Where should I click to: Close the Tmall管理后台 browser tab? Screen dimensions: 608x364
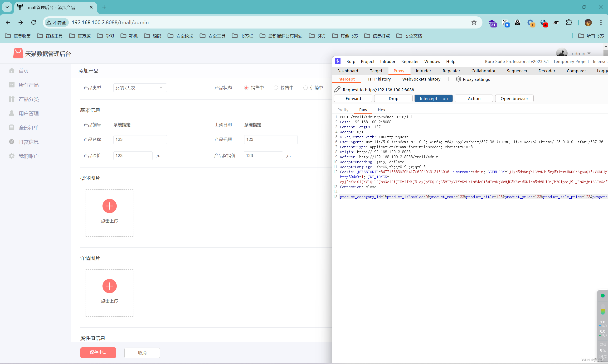click(x=91, y=7)
